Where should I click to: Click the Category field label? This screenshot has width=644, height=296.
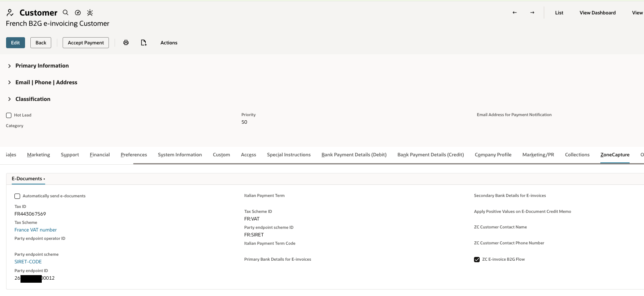pyautogui.click(x=15, y=126)
